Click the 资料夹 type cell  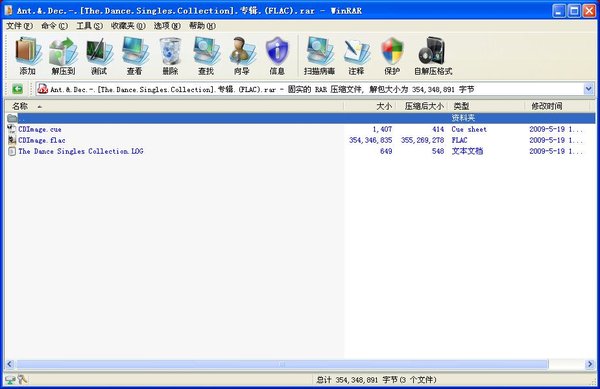(x=463, y=118)
